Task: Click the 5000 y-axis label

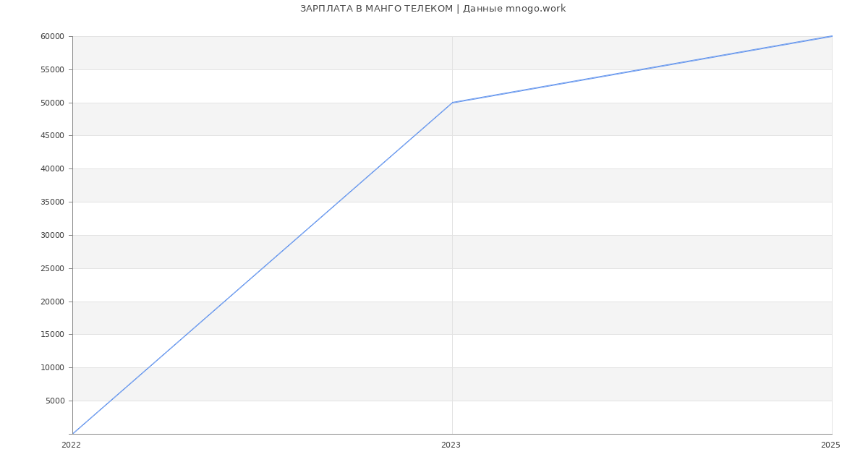Action: point(55,401)
